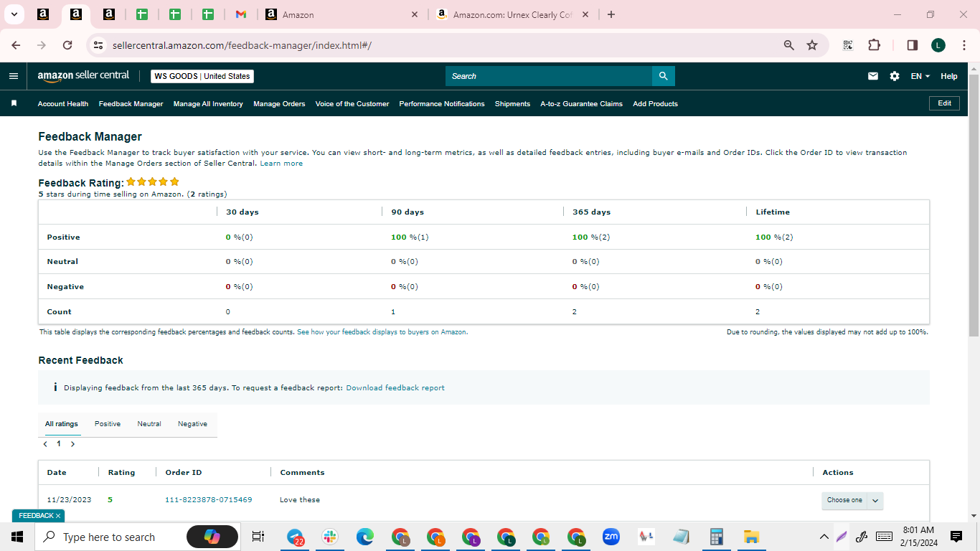Image resolution: width=980 pixels, height=551 pixels.
Task: Click the Amazon Seller Central logo
Action: pos(83,75)
